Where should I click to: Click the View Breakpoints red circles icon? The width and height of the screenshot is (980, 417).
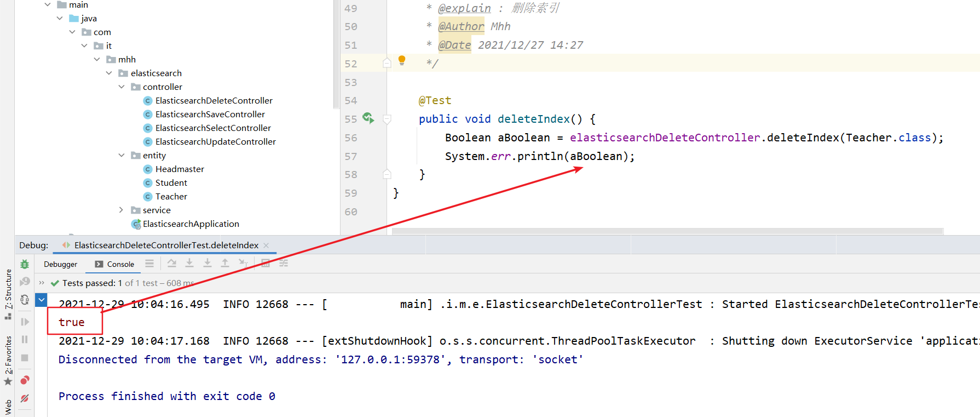[25, 380]
